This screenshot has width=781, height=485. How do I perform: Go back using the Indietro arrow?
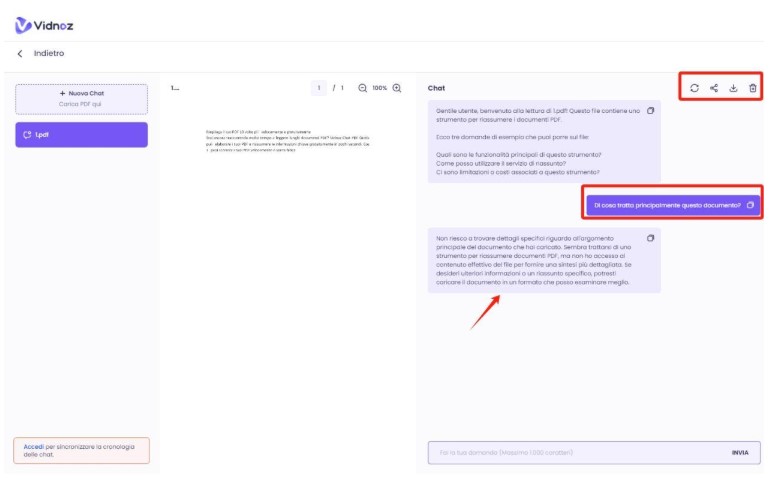tap(20, 54)
